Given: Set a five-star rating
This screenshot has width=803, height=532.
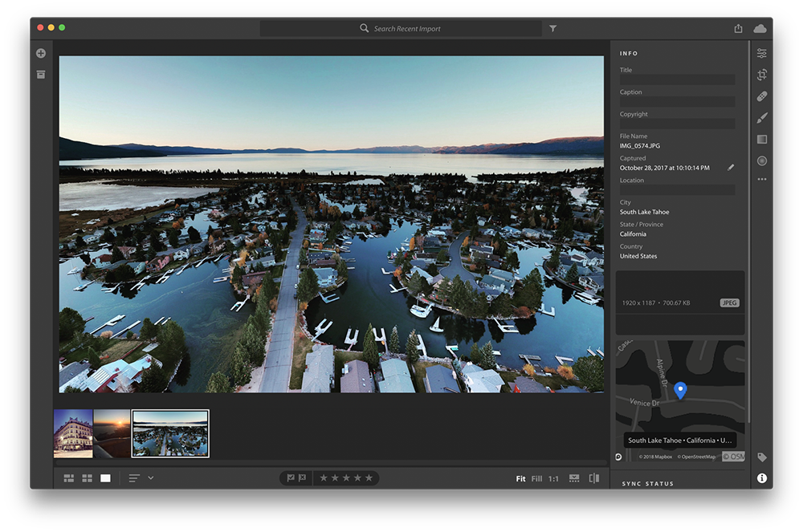Looking at the screenshot, I should click(x=369, y=477).
